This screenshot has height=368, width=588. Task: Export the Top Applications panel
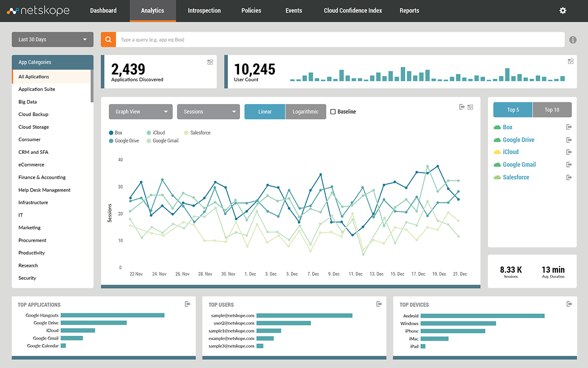point(188,304)
